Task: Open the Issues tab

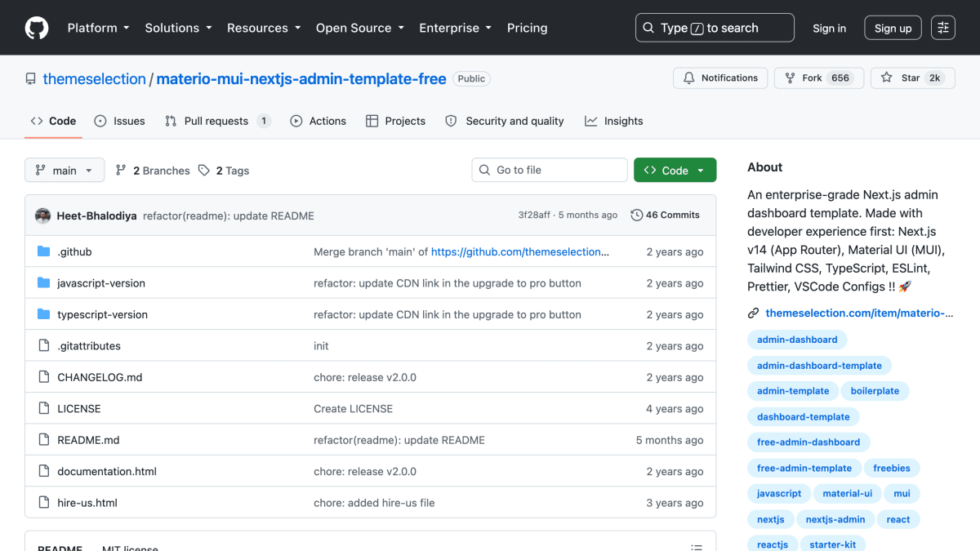Action: [x=119, y=121]
